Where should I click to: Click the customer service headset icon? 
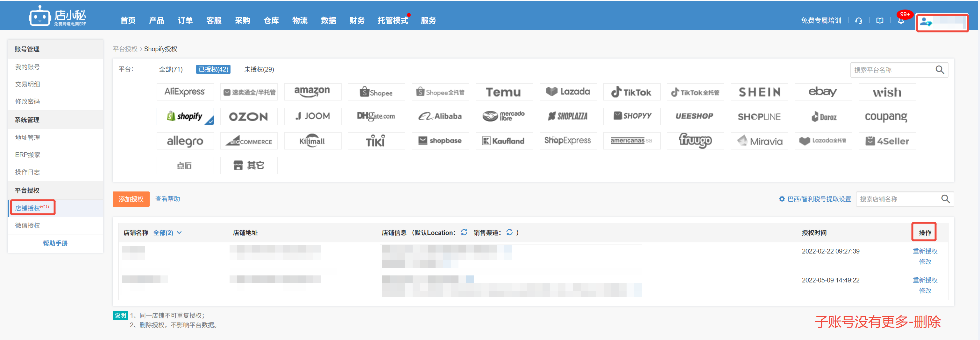(859, 21)
